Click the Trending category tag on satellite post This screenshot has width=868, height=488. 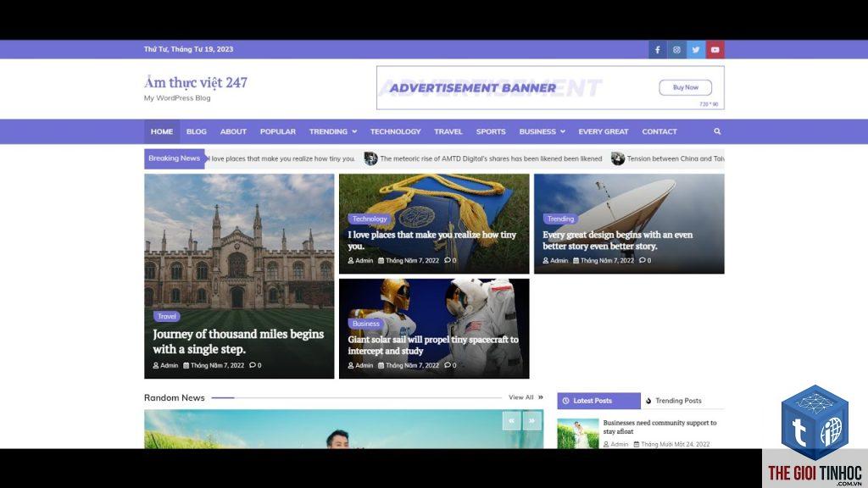pos(561,219)
